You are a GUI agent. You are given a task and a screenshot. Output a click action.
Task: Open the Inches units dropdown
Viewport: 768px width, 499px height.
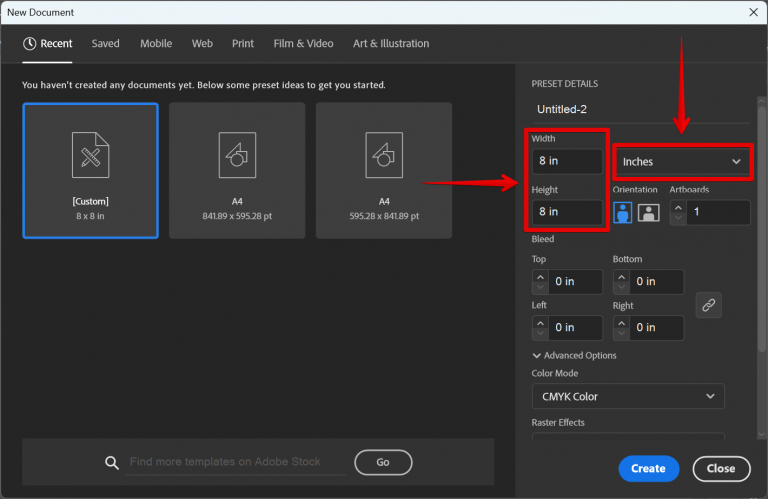pos(683,161)
